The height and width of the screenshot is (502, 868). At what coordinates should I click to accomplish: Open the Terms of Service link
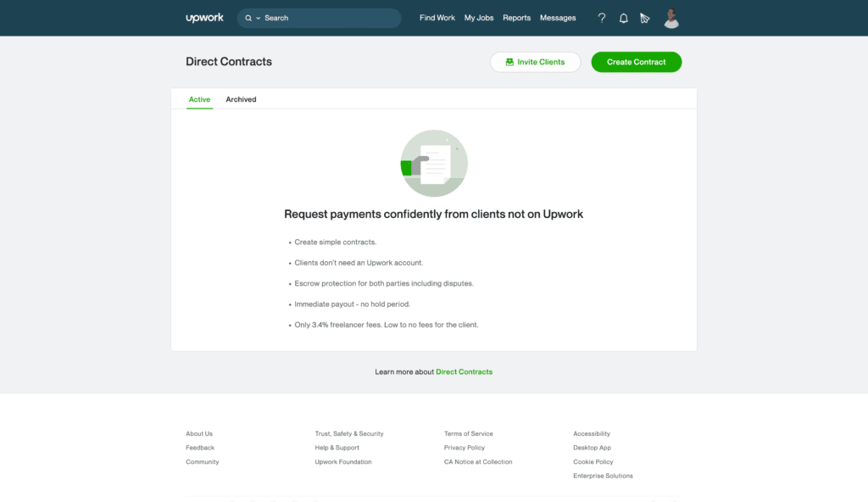[468, 434]
